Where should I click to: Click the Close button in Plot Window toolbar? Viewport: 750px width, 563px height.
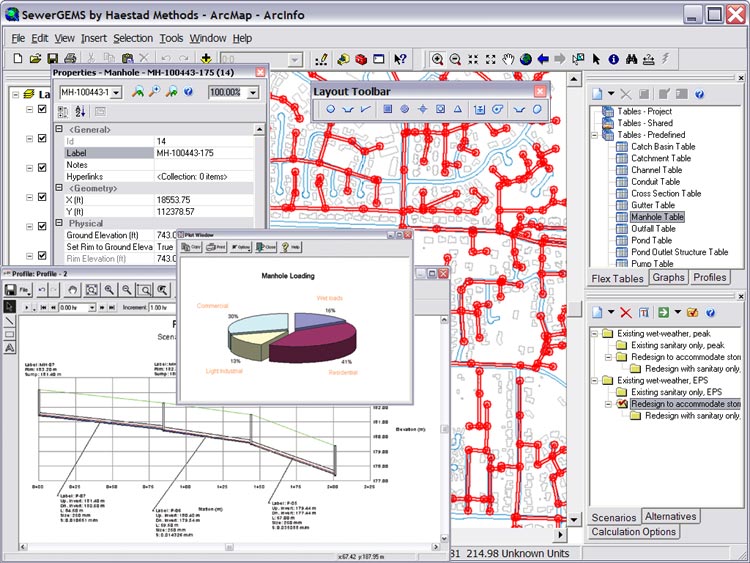pos(266,247)
